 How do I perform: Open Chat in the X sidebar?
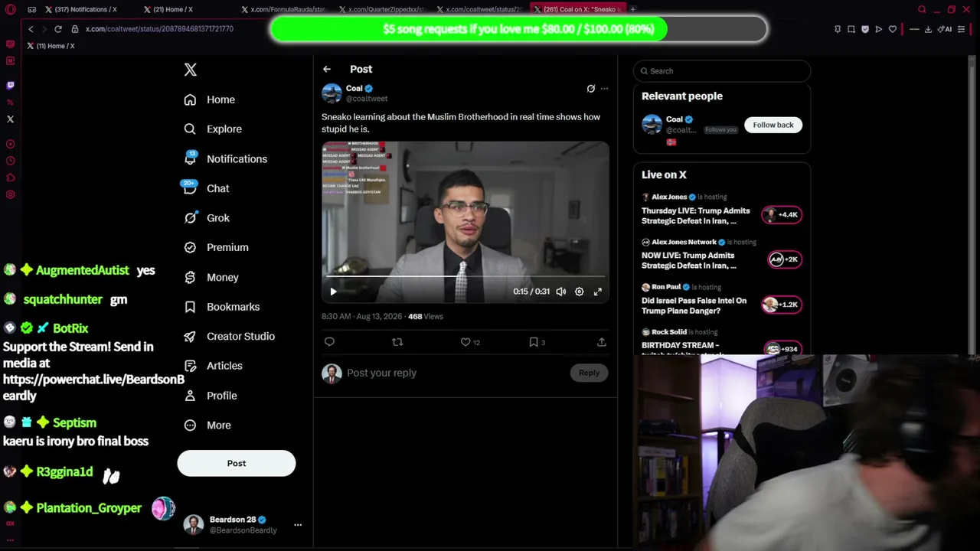tap(207, 188)
